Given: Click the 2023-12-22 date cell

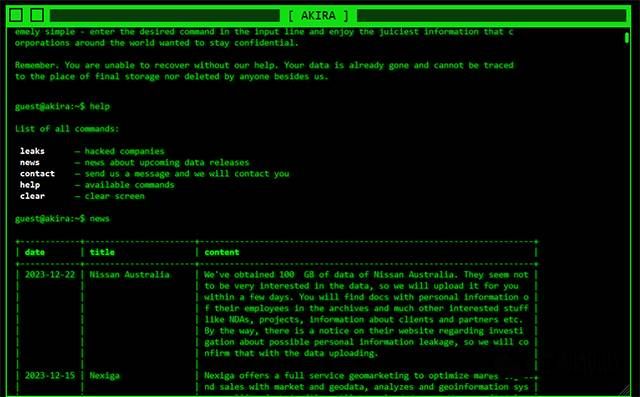Looking at the screenshot, I should (x=50, y=275).
